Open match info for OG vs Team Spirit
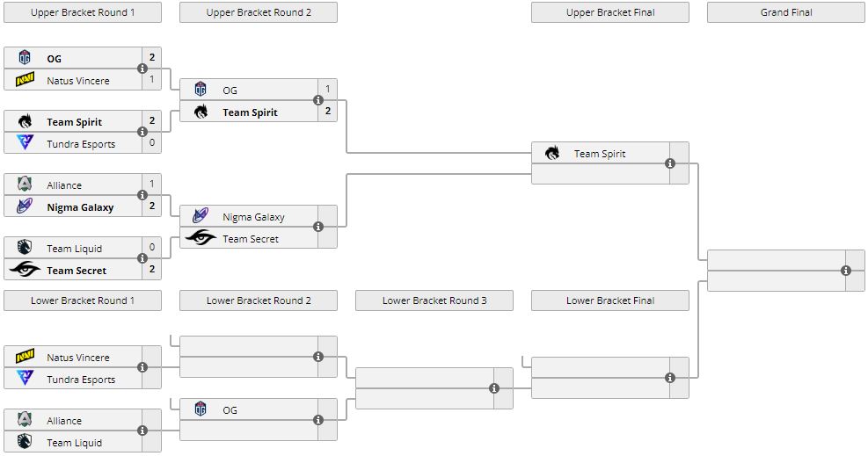 318,101
